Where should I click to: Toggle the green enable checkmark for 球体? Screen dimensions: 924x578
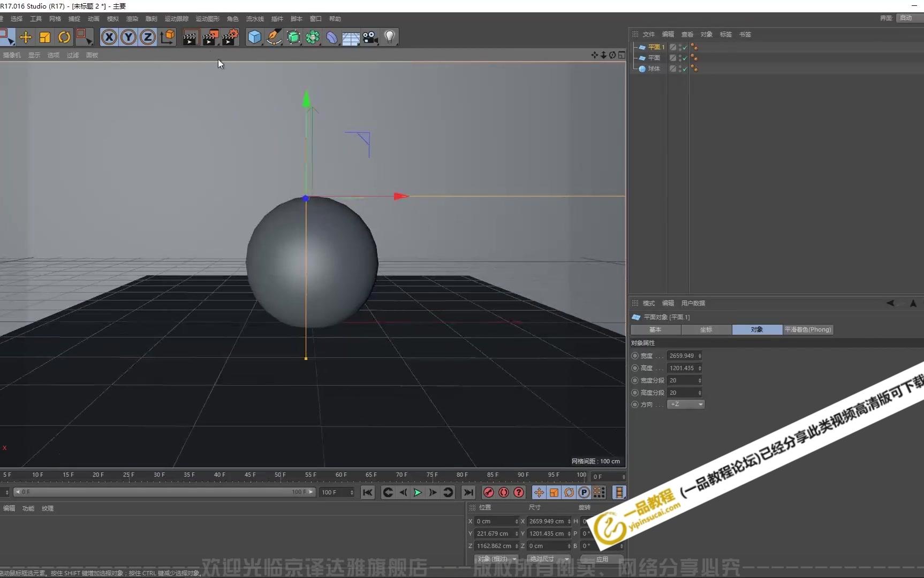[x=685, y=69]
